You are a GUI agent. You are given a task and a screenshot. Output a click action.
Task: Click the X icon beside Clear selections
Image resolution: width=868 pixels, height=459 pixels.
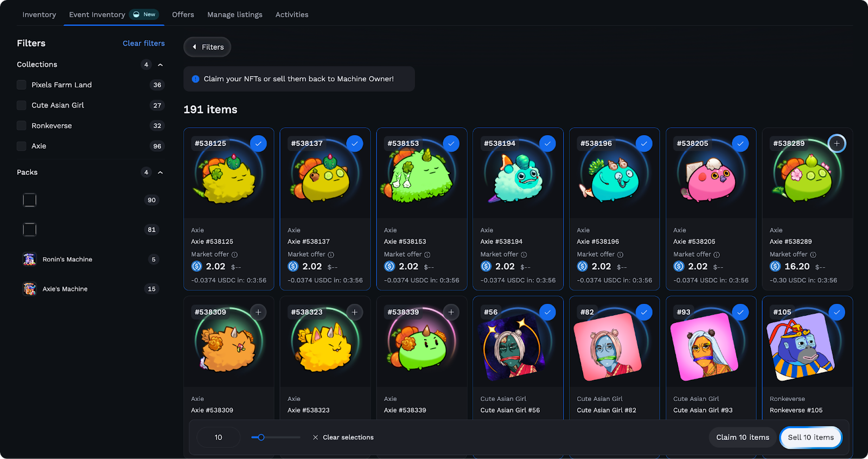coord(315,437)
